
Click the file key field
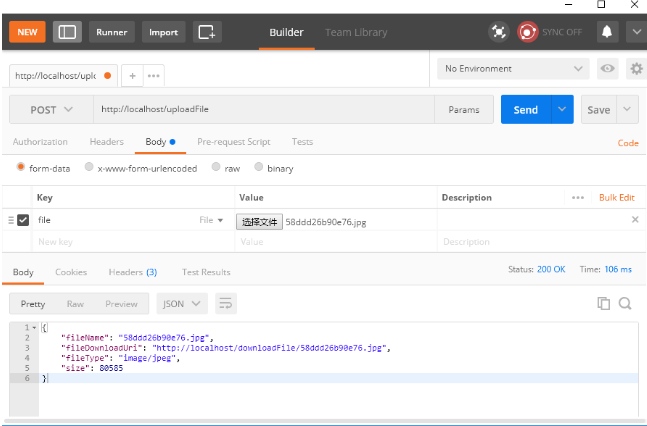[x=116, y=220]
